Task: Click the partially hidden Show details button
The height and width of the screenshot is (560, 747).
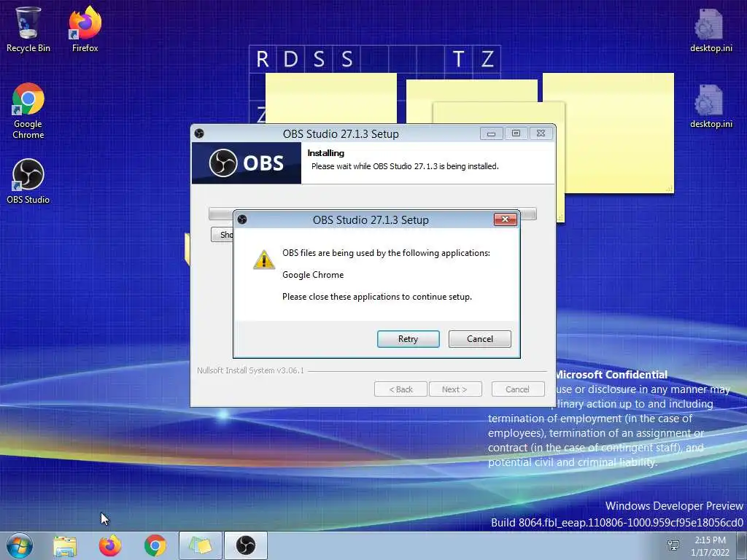Action: 222,234
